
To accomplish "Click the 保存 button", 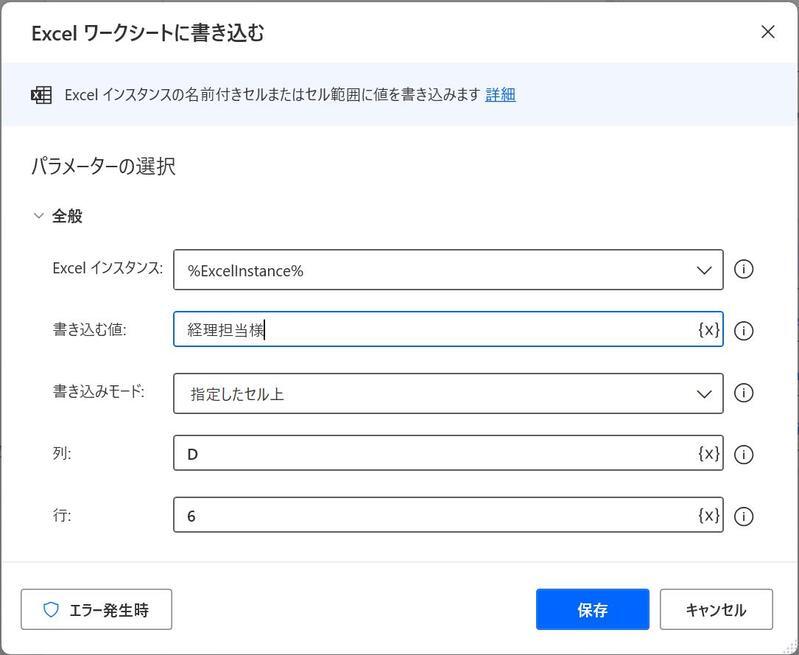I will click(592, 610).
